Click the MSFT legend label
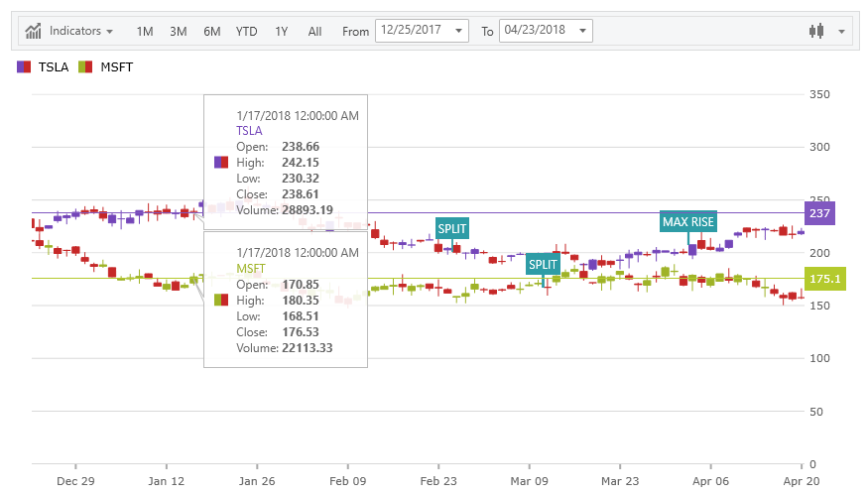 coord(117,67)
